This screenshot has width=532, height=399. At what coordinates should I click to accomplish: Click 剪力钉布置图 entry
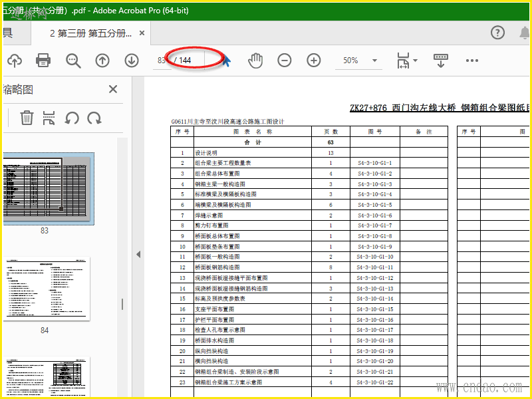(x=211, y=225)
